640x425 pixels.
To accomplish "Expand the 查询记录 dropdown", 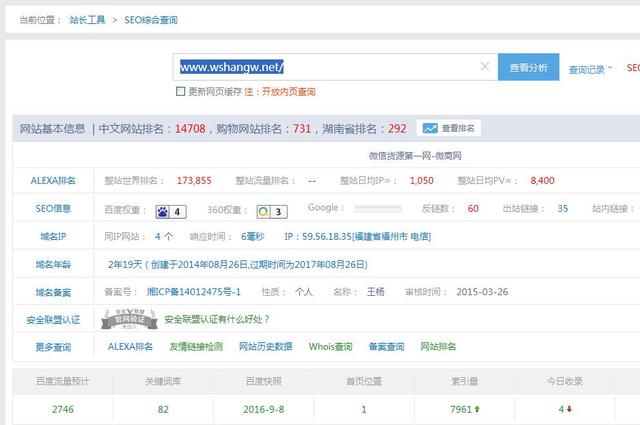I will tap(590, 70).
